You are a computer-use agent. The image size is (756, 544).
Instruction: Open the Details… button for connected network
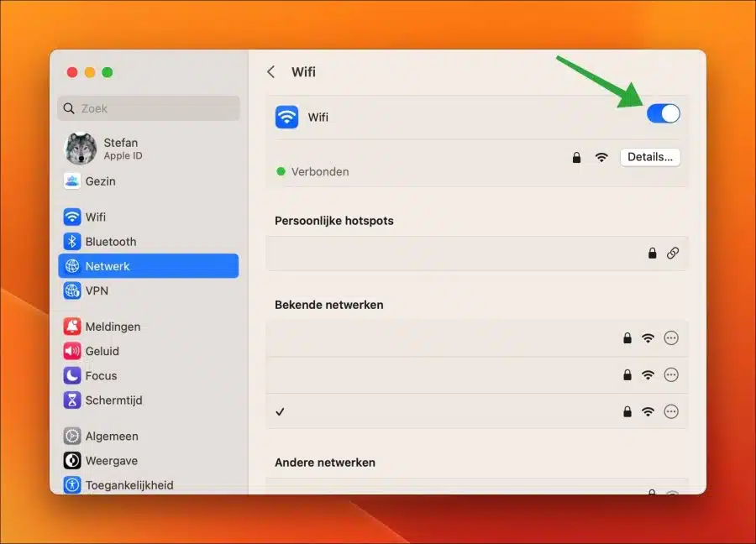650,157
